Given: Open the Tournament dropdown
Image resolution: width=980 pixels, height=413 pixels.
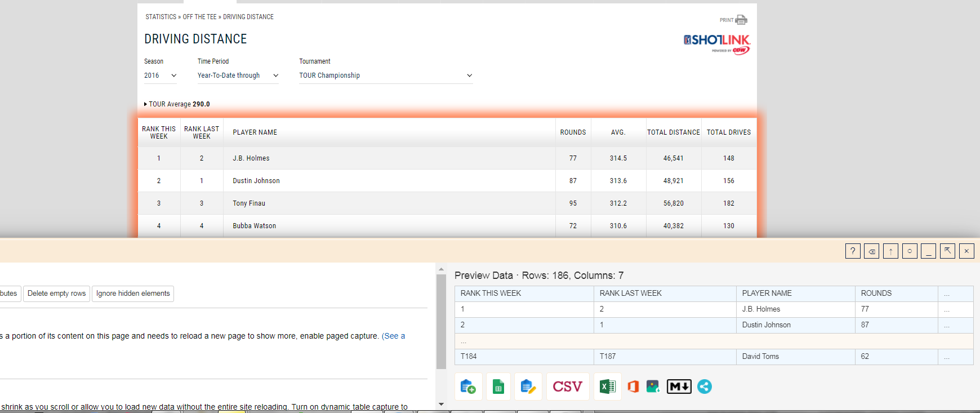Looking at the screenshot, I should [386, 76].
